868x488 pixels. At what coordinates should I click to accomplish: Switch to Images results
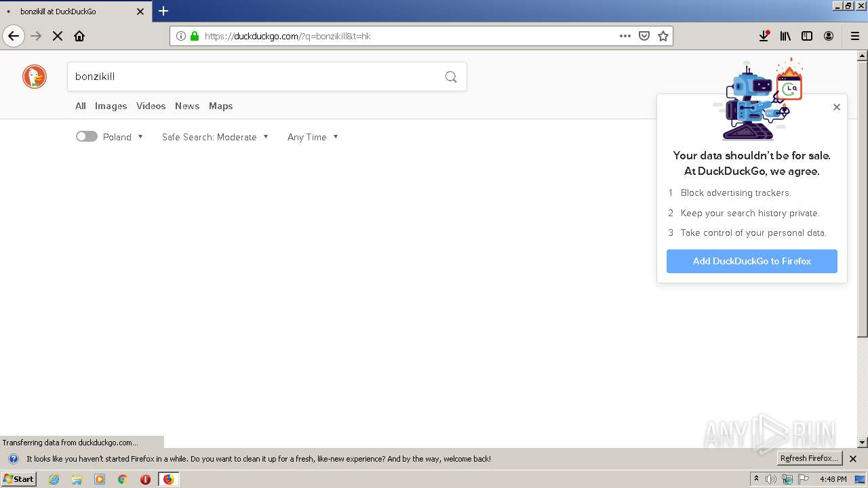111,106
